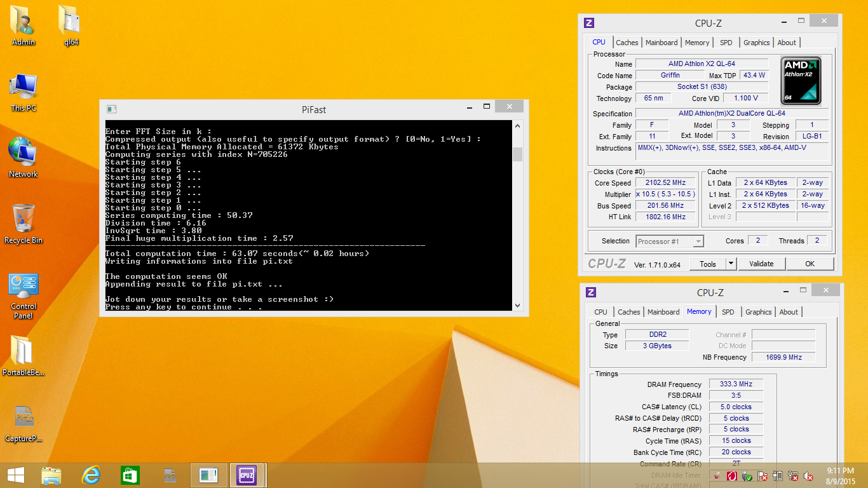Click the muted speaker volume tray icon
Viewport: 868px width, 488px height.
pos(809,475)
